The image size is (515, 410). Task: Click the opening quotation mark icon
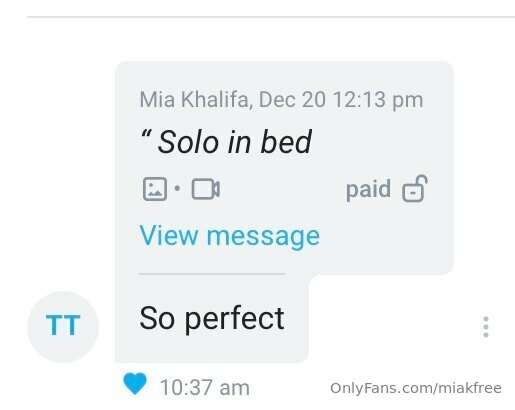[146, 135]
